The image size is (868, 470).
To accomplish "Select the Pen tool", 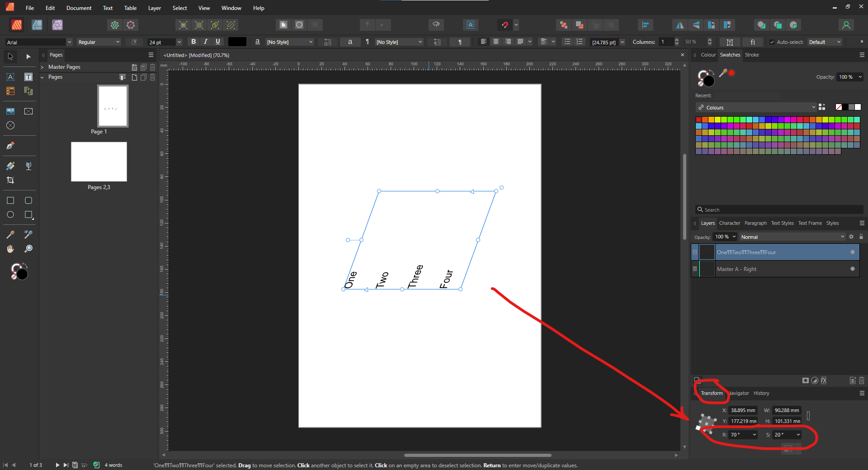I will coord(10,146).
